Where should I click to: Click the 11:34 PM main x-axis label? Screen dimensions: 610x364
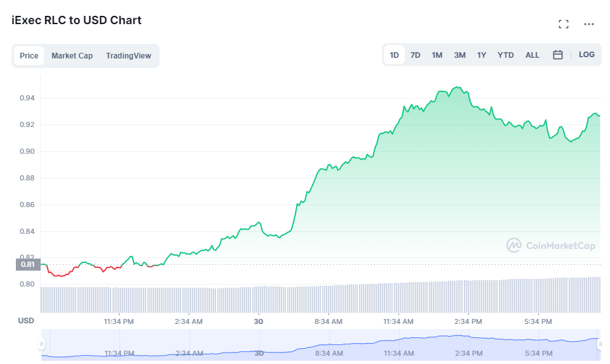(119, 321)
